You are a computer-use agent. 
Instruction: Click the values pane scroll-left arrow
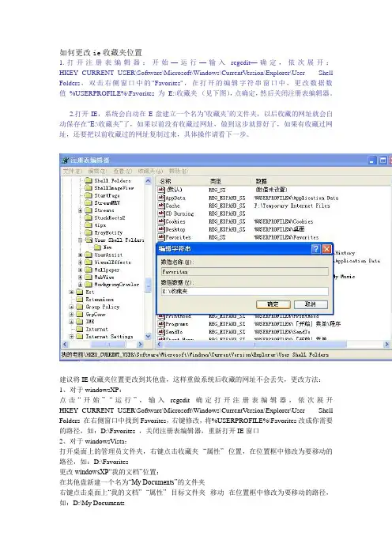coord(160,344)
